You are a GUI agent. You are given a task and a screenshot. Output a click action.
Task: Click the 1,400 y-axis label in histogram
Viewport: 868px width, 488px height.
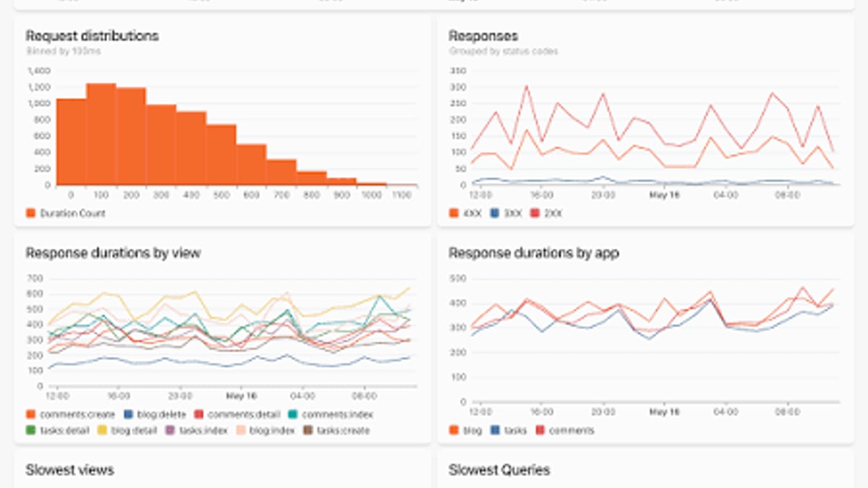[39, 71]
